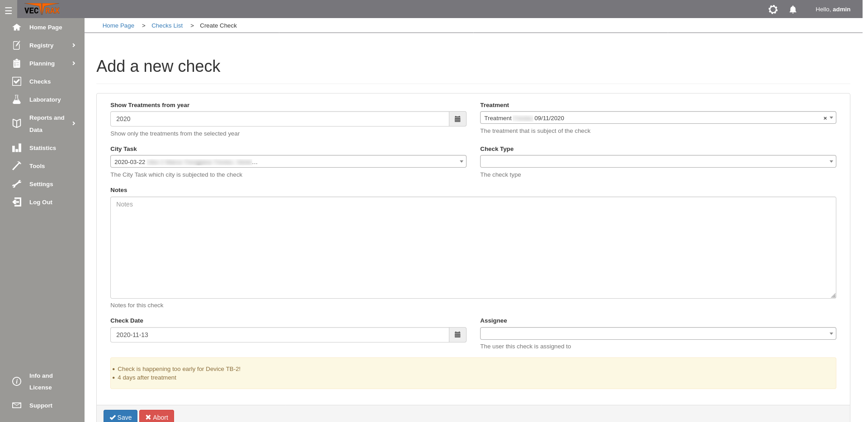Open Info and License in sidebar
This screenshot has height=422, width=868.
(42, 381)
